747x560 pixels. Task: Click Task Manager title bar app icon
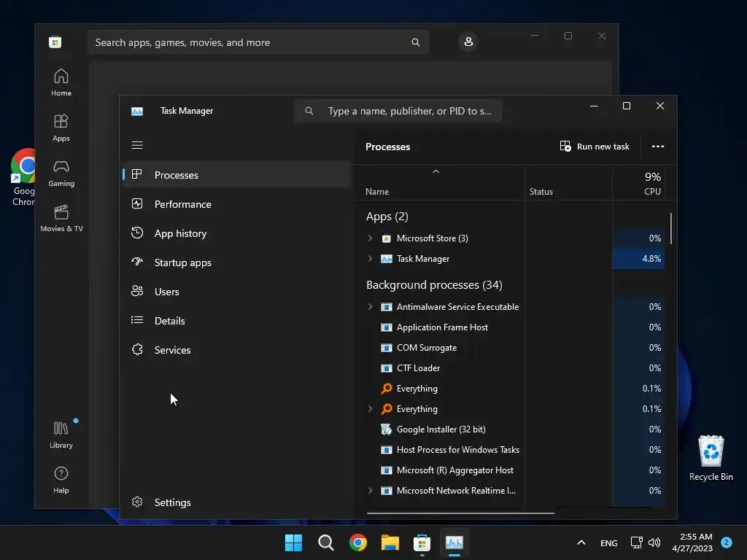click(137, 111)
